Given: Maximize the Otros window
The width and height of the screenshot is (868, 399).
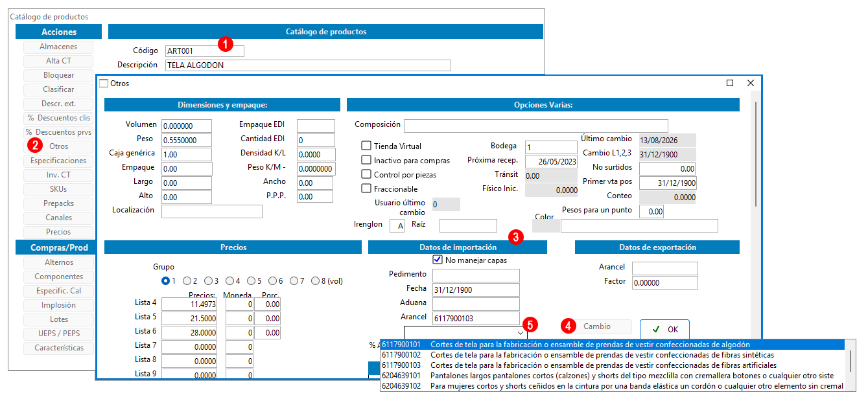Looking at the screenshot, I should 730,83.
